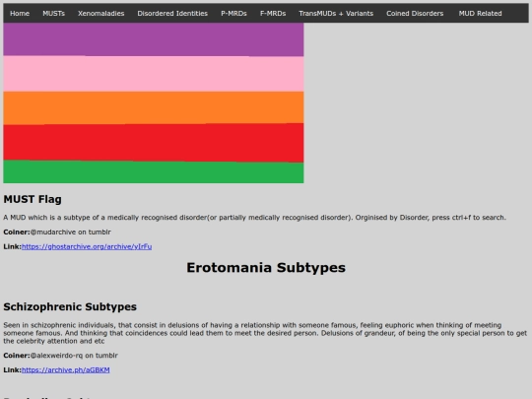Open the F-MRDs nav item

[x=273, y=13]
